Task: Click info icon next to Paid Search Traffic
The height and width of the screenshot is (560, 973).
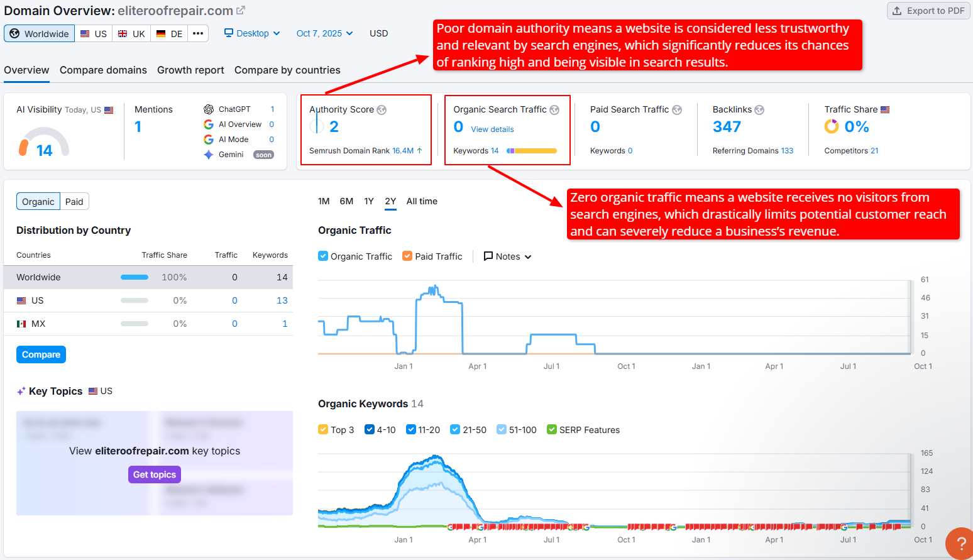Action: coord(677,110)
